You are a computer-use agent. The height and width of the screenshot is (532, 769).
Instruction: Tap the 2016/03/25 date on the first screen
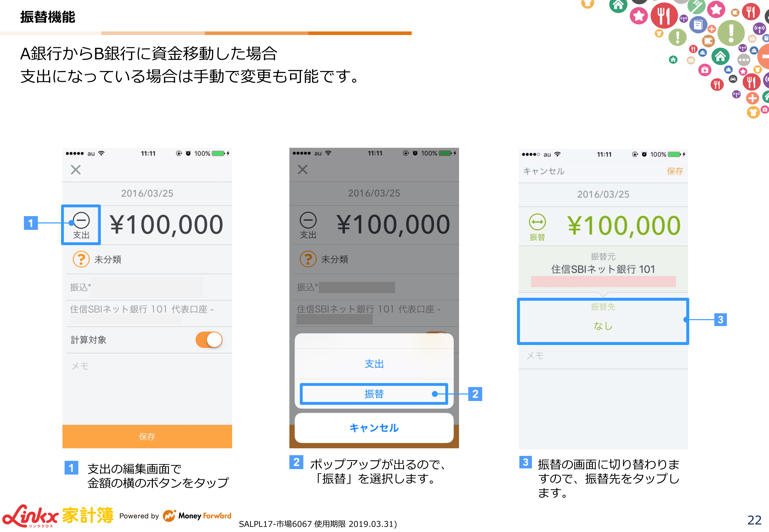pos(147,193)
